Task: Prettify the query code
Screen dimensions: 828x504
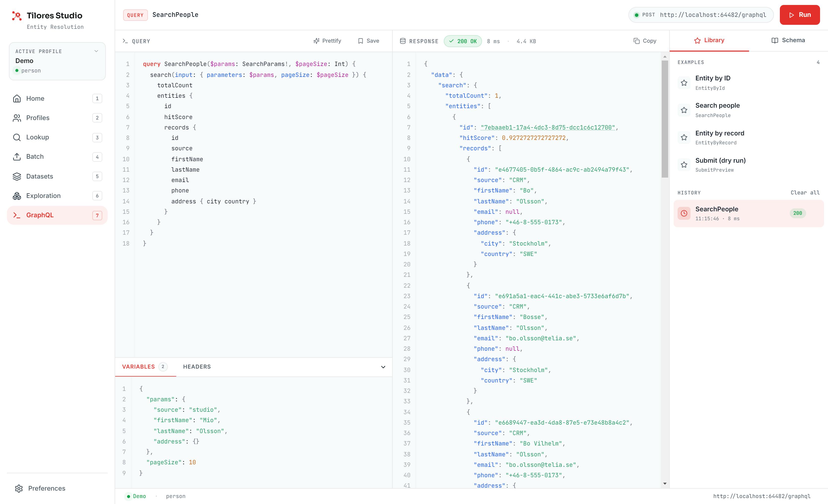Action: coord(327,41)
